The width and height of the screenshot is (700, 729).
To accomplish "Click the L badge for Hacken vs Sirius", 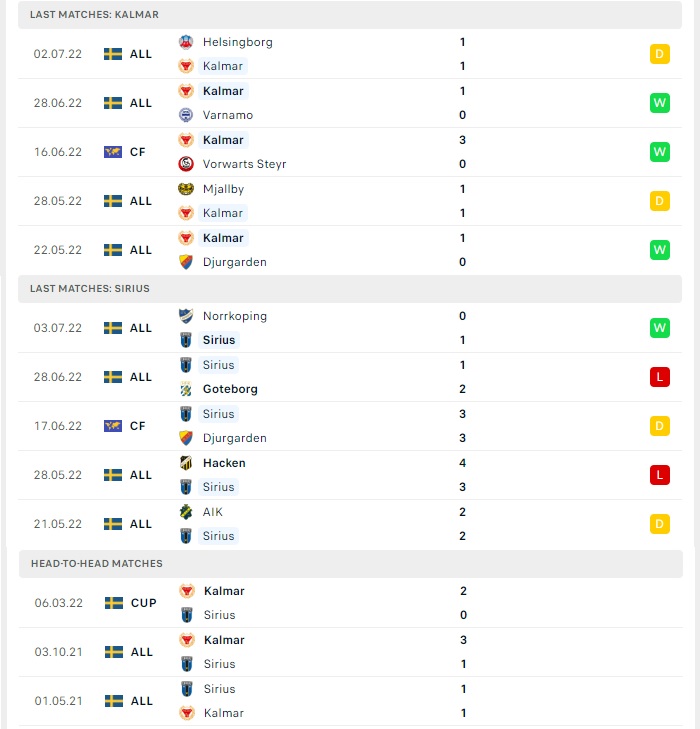I will (x=660, y=475).
